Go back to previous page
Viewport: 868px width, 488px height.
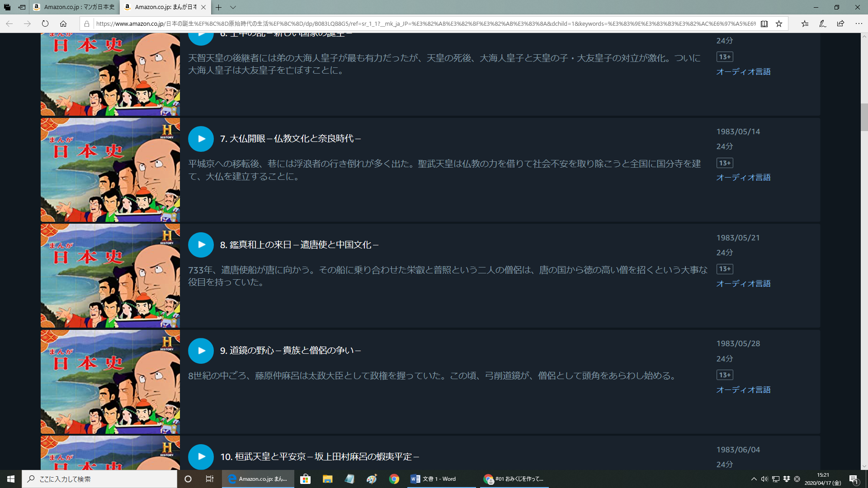[x=9, y=23]
